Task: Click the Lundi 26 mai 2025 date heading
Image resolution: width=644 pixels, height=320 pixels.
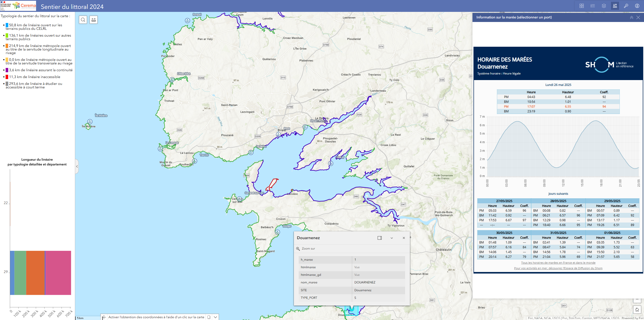Action: coord(558,85)
